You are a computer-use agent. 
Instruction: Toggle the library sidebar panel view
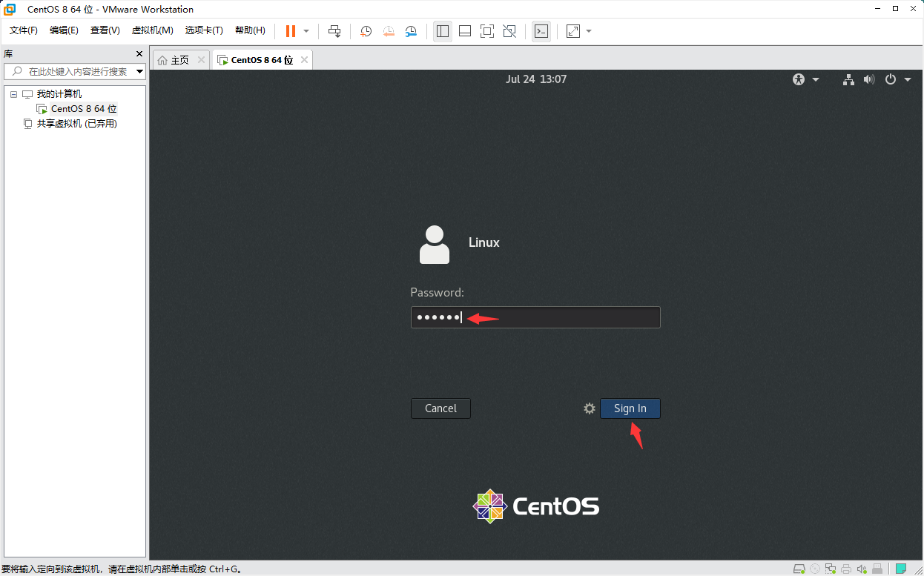pos(443,31)
